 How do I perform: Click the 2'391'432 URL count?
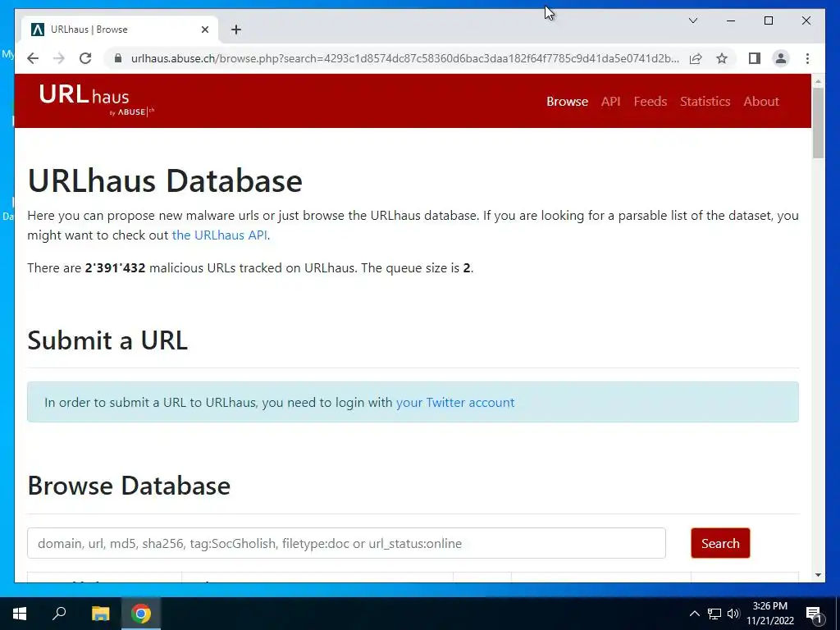pos(115,268)
